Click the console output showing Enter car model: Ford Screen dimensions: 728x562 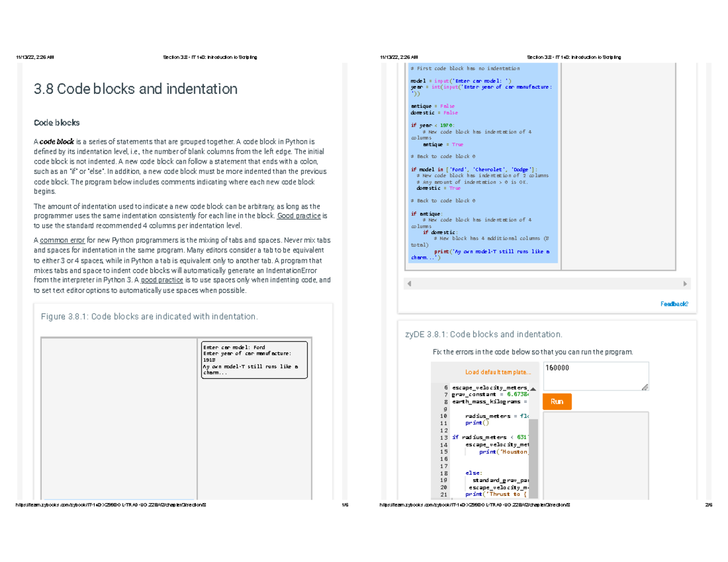click(x=254, y=360)
